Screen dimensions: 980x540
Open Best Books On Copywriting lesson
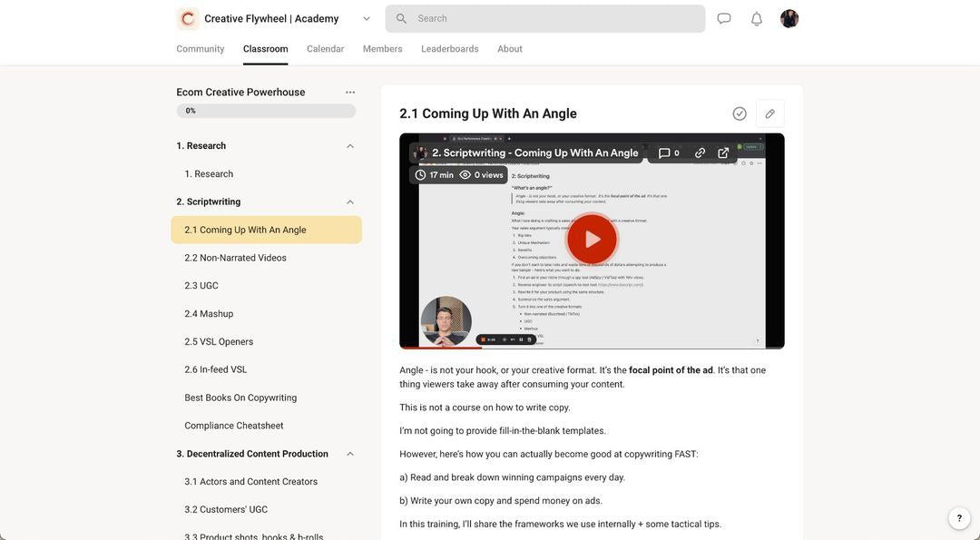pos(240,398)
